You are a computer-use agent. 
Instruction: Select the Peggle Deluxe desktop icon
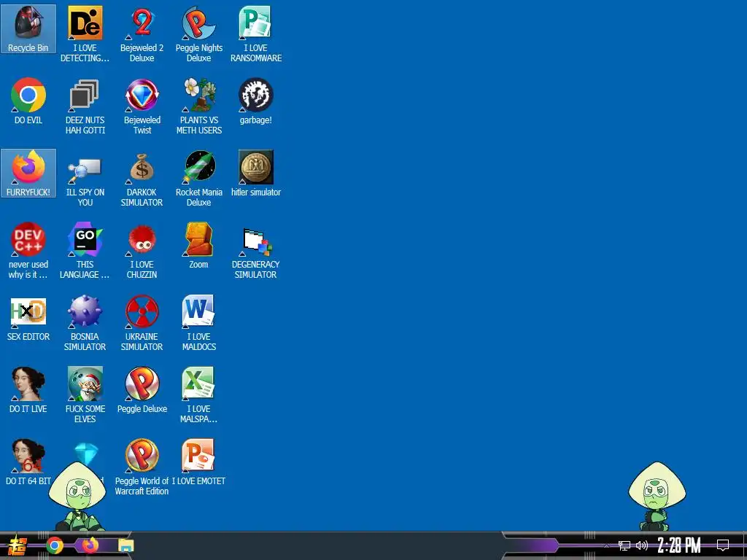point(142,390)
